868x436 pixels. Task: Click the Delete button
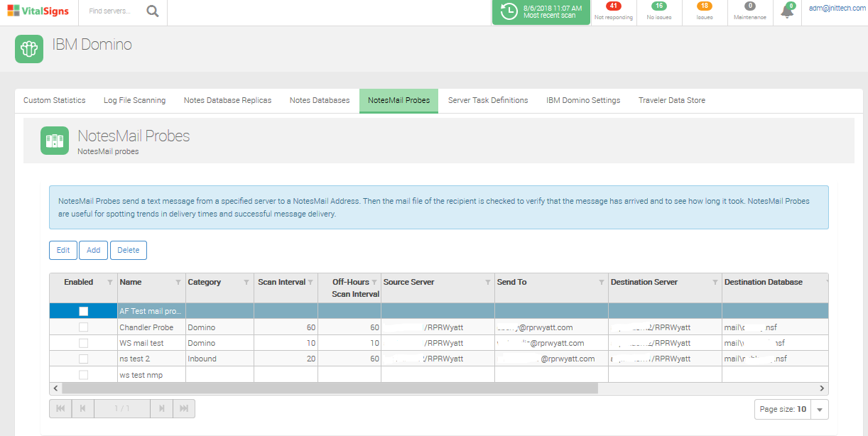click(129, 250)
